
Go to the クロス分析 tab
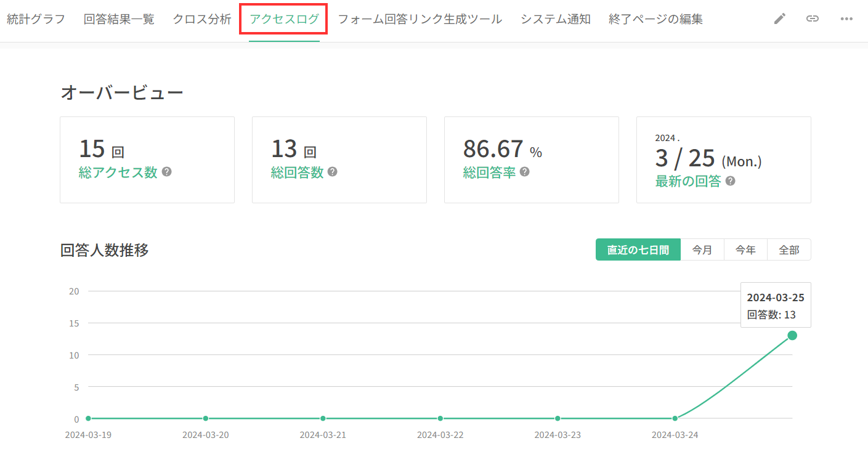[x=202, y=19]
